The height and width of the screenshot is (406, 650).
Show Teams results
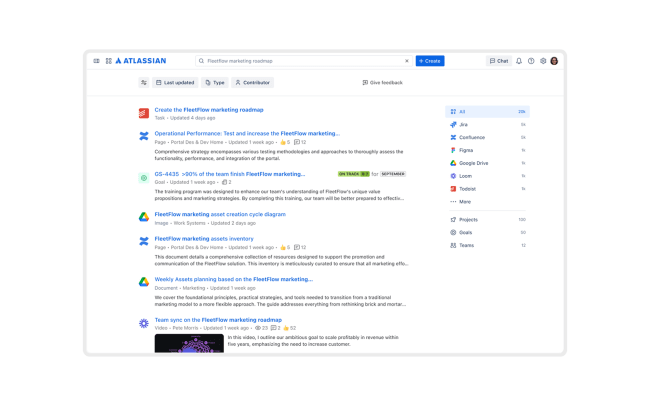click(488, 245)
